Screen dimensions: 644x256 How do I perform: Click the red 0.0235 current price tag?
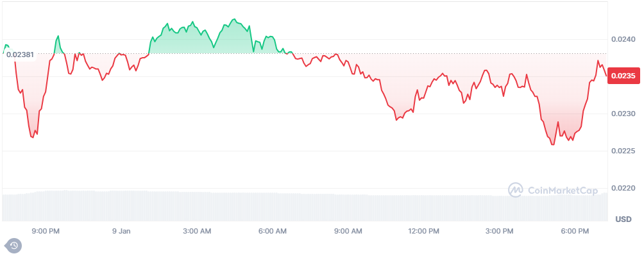(x=623, y=76)
